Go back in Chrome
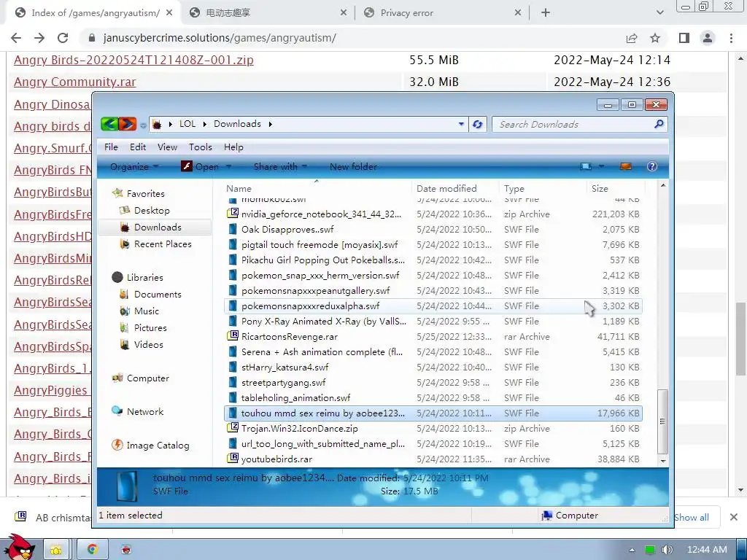Screen dimensions: 747x560 pyautogui.click(x=16, y=38)
